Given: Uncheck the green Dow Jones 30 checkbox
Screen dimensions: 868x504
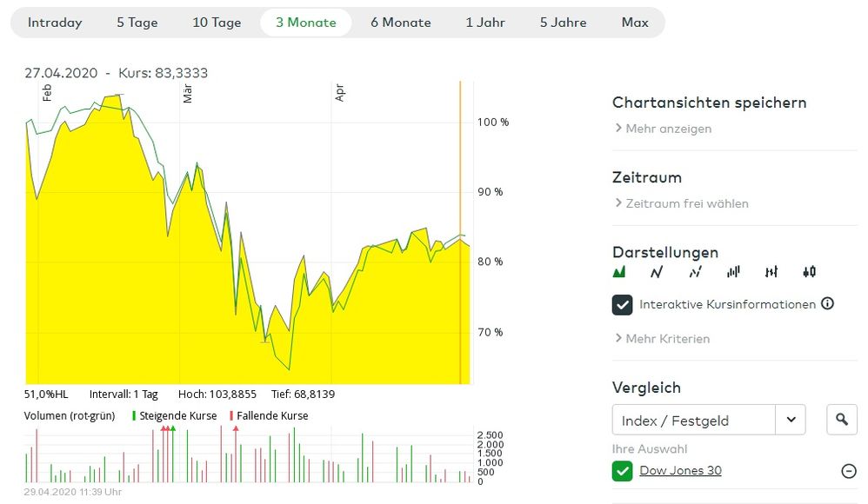Looking at the screenshot, I should 622,471.
